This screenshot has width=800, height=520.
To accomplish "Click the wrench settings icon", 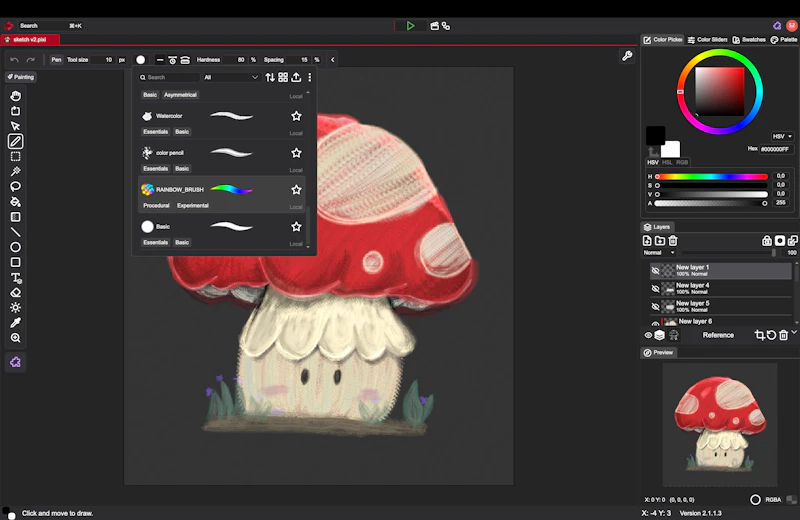I will (x=627, y=56).
